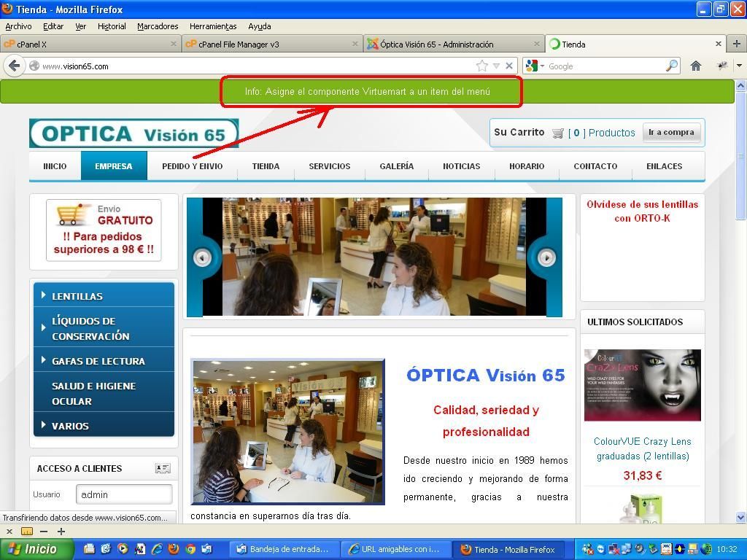Open the NOTICIAS navigation item
The width and height of the screenshot is (747, 560).
(x=462, y=166)
